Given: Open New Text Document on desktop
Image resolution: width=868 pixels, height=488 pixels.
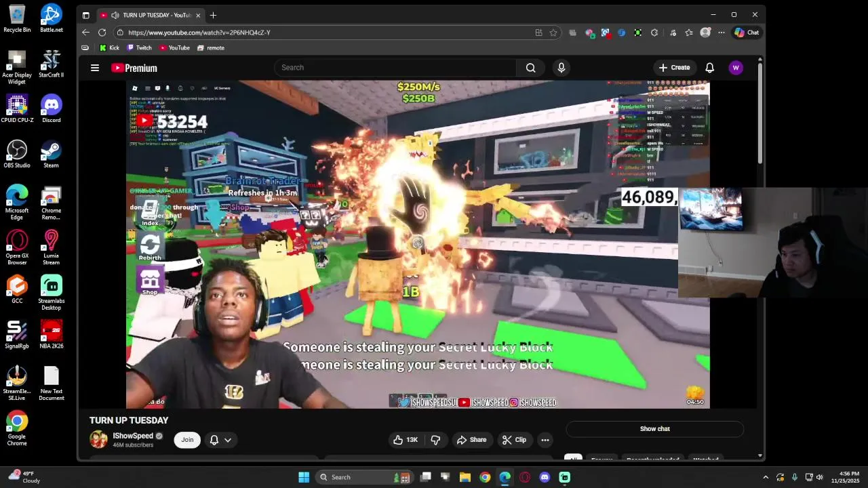Looking at the screenshot, I should [52, 383].
